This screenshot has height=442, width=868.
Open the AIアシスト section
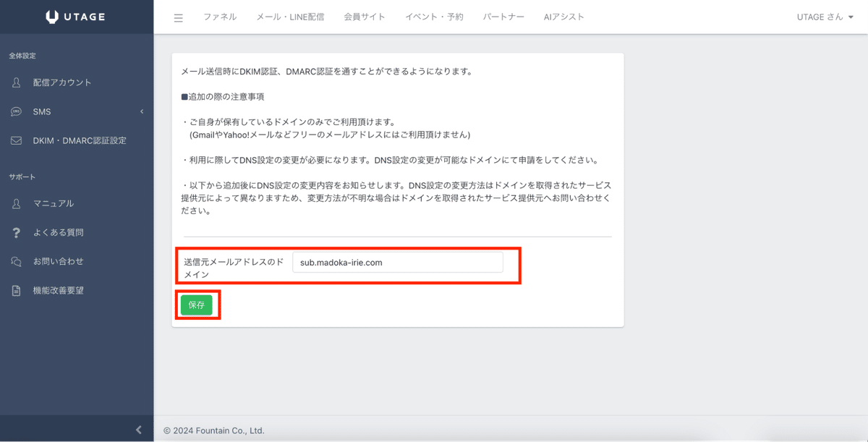[564, 17]
